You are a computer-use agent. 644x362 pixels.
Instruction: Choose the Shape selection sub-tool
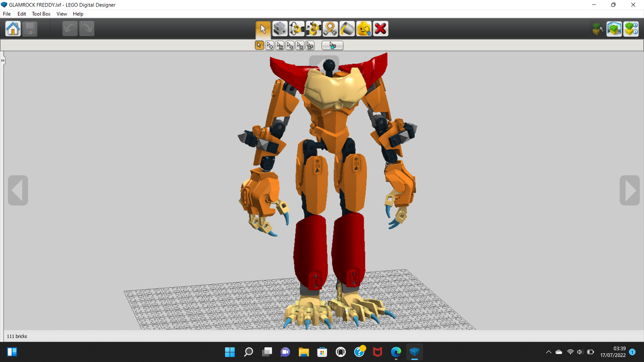(300, 46)
